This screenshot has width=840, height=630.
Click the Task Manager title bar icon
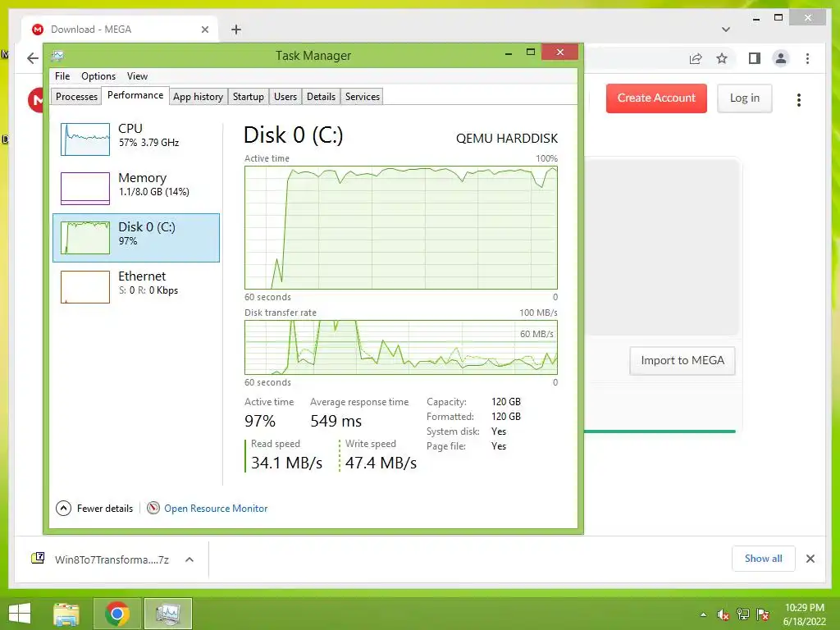coord(57,56)
